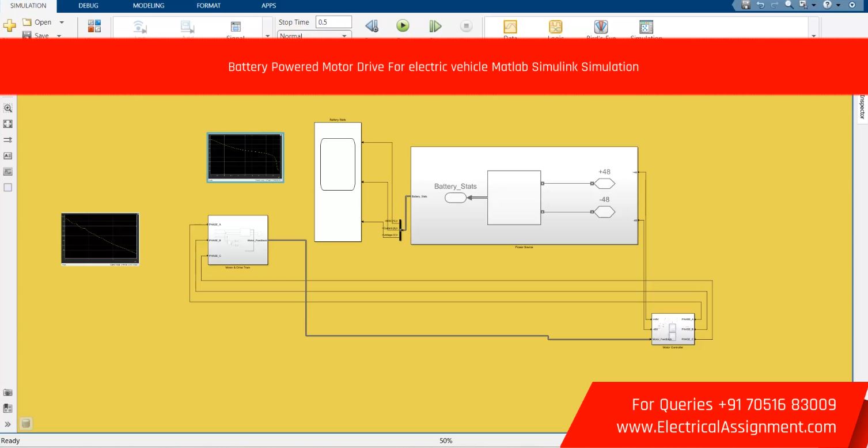Expand the Open dropdown arrow
The image size is (868, 448).
point(62,22)
